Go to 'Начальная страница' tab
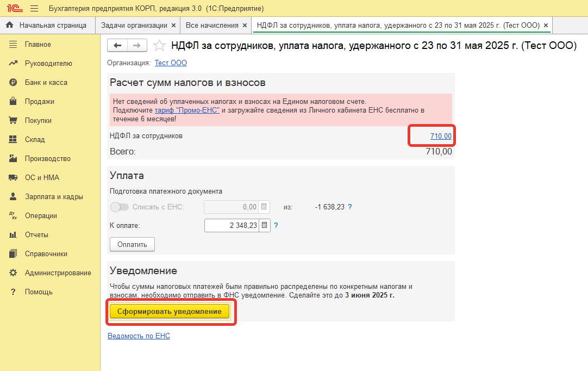Viewport: 588px width, 371px height. pyautogui.click(x=52, y=25)
